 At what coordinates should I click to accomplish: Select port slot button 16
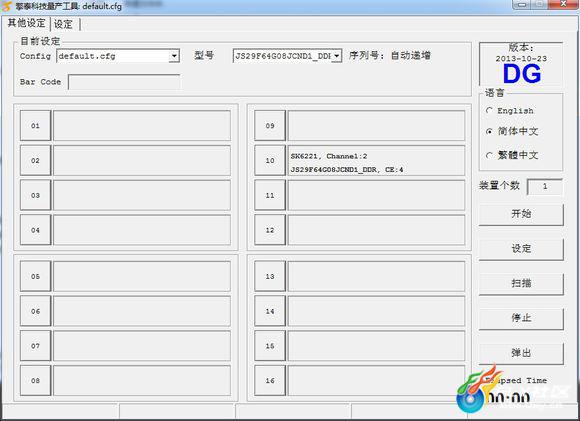[x=270, y=380]
